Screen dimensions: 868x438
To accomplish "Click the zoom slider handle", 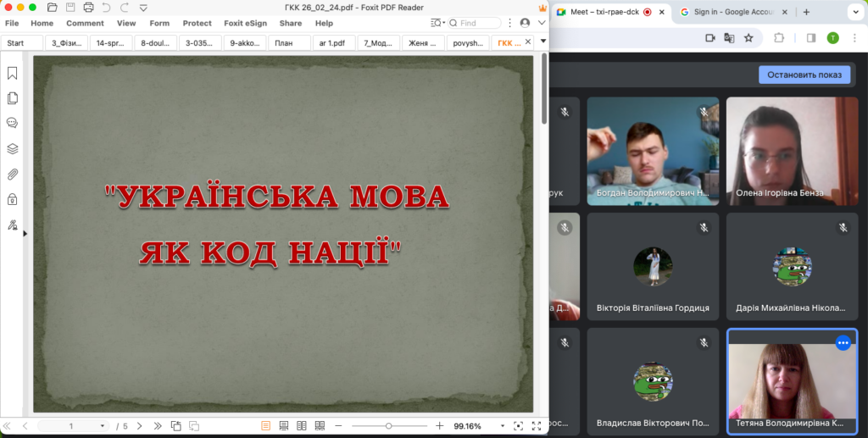I will (388, 425).
